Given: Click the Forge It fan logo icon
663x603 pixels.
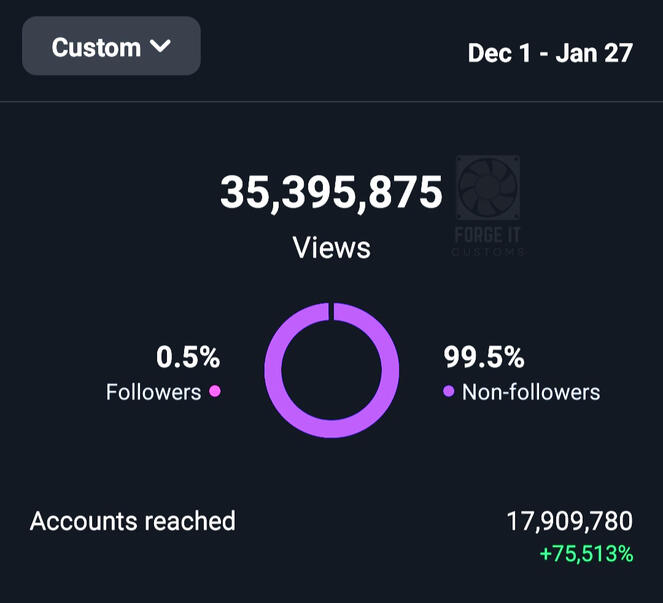Looking at the screenshot, I should (x=488, y=187).
